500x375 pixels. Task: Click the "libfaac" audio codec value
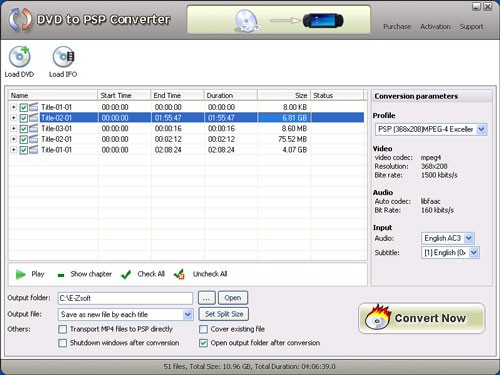(430, 201)
